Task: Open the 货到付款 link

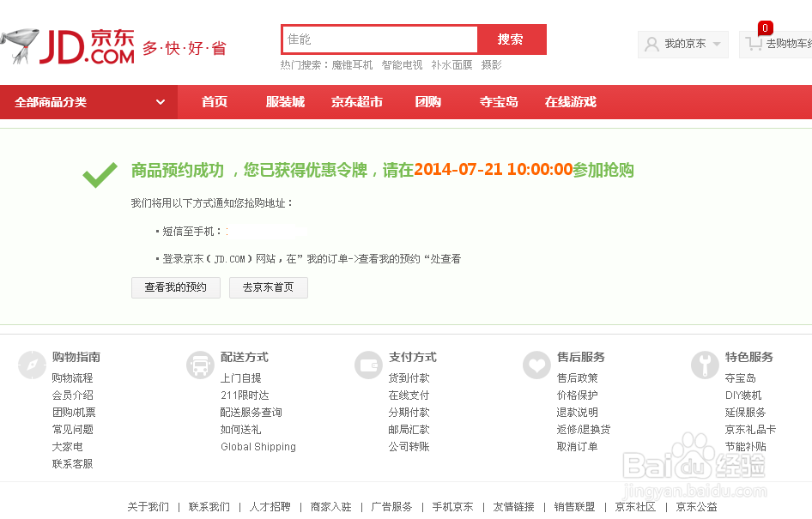Action: click(409, 378)
